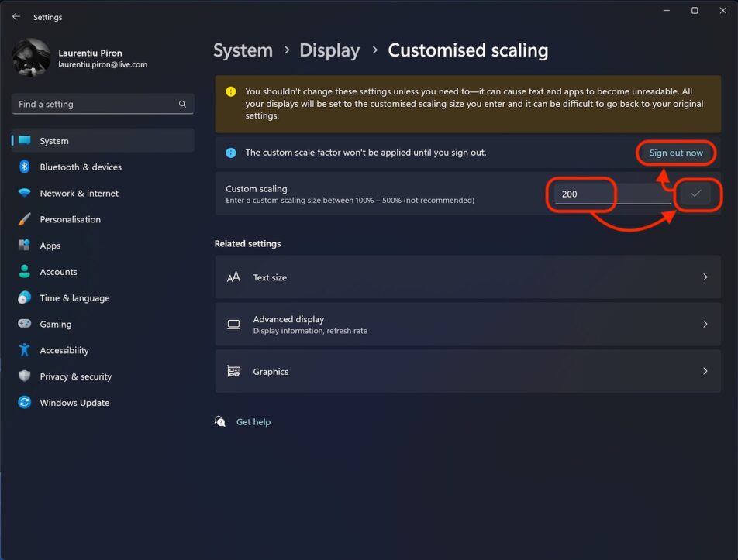This screenshot has width=738, height=560.
Task: Open Advanced display via its chevron
Action: point(704,324)
